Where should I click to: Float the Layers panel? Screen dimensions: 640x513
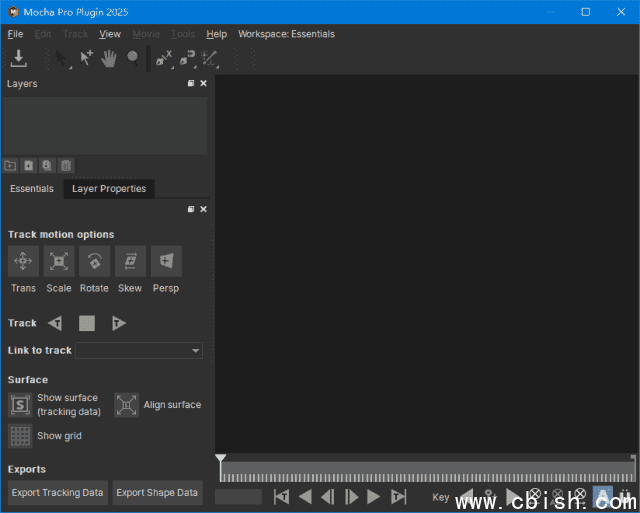tap(191, 83)
